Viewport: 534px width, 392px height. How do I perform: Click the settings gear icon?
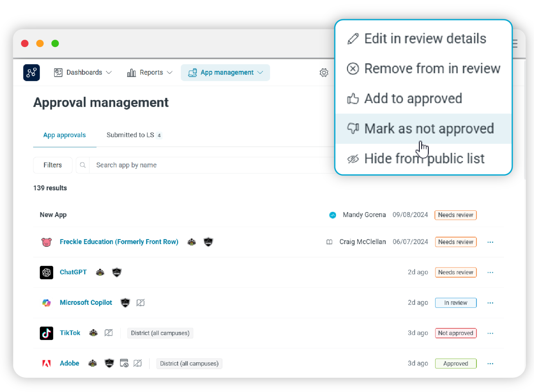324,73
